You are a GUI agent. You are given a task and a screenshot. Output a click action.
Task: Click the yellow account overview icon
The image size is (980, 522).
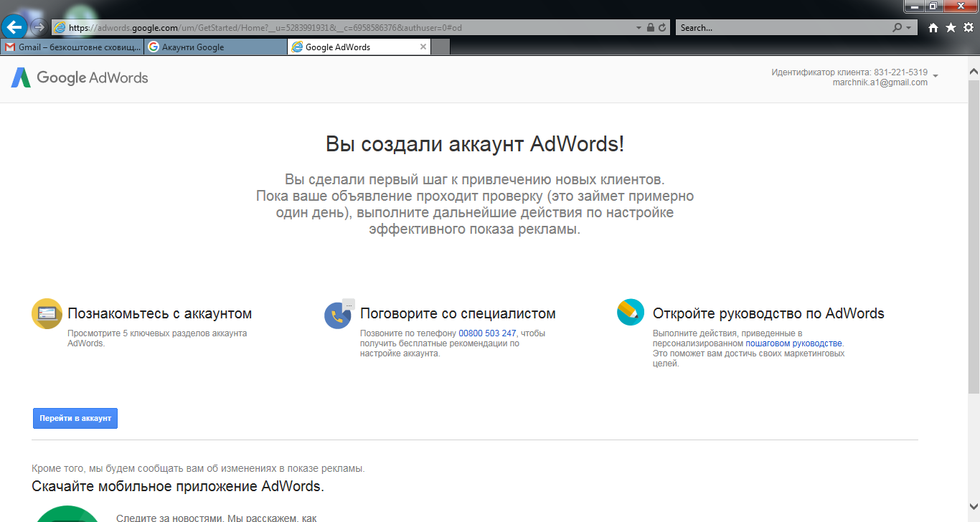[47, 314]
